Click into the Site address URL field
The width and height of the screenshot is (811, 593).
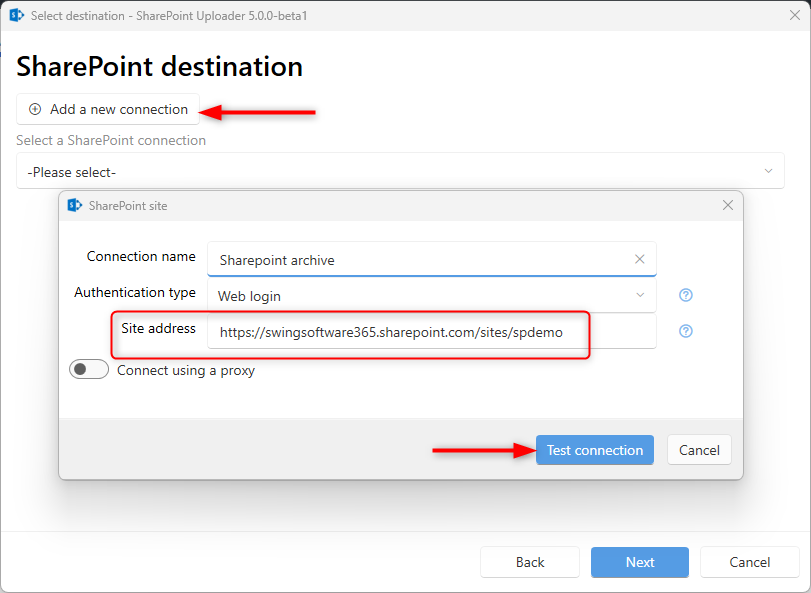click(430, 332)
